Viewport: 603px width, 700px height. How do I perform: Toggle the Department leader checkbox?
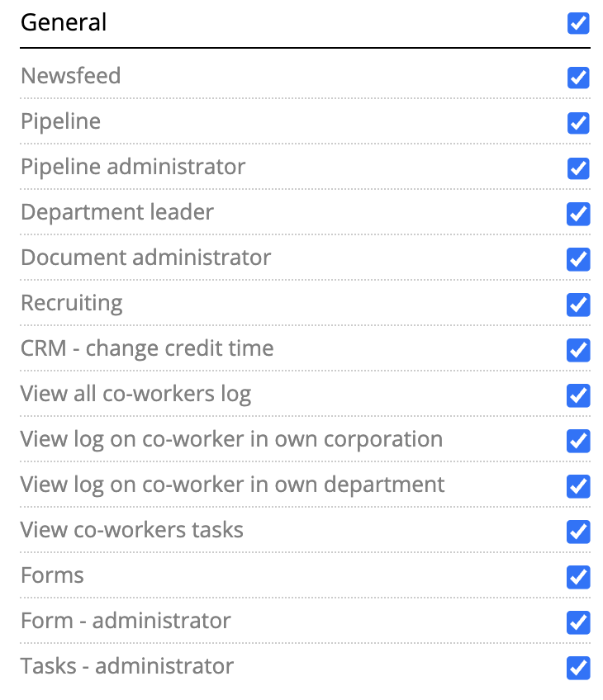(x=578, y=214)
